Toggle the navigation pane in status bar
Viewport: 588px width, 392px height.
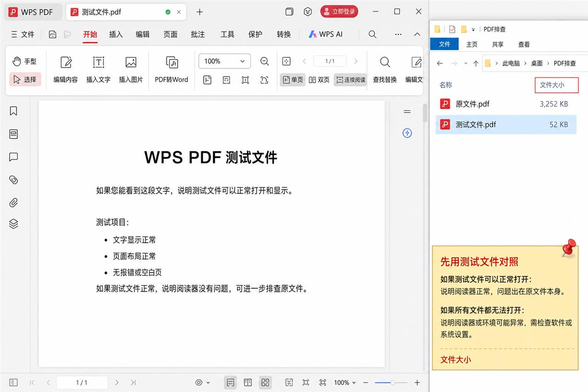(x=13, y=382)
